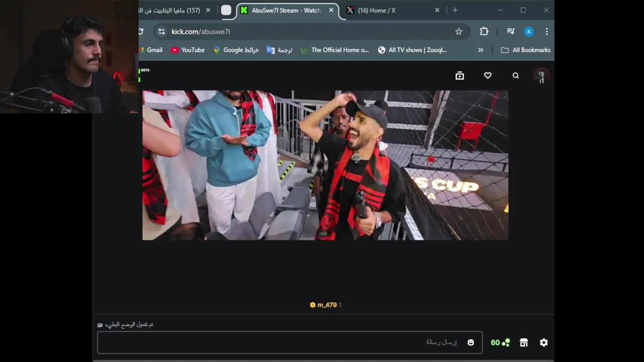Open the ترجمة translate bookmark
Viewport: 644px width, 362px height.
click(x=279, y=50)
